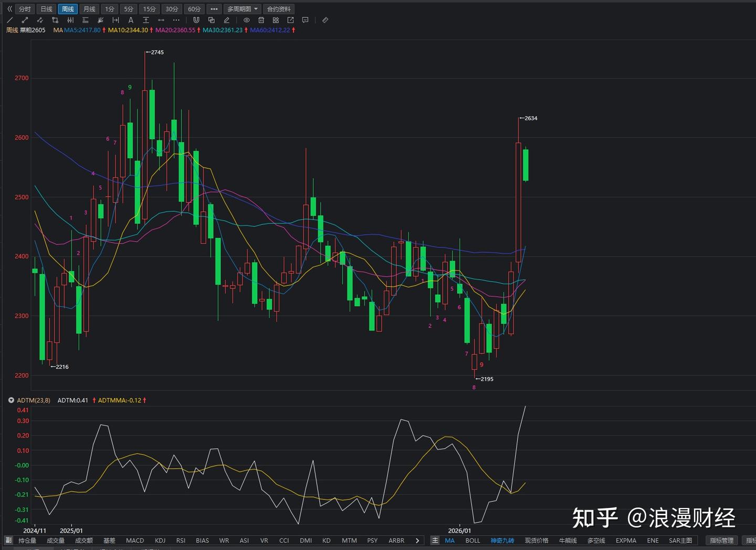Delete drawings with trash can icon
Viewport: 756px width, 550px height.
pos(261,20)
